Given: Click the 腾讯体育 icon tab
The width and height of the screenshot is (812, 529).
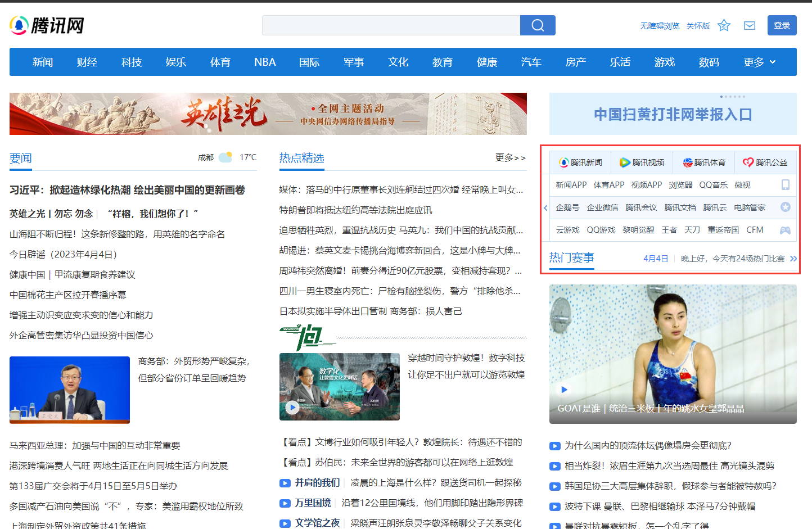Looking at the screenshot, I should [x=704, y=162].
